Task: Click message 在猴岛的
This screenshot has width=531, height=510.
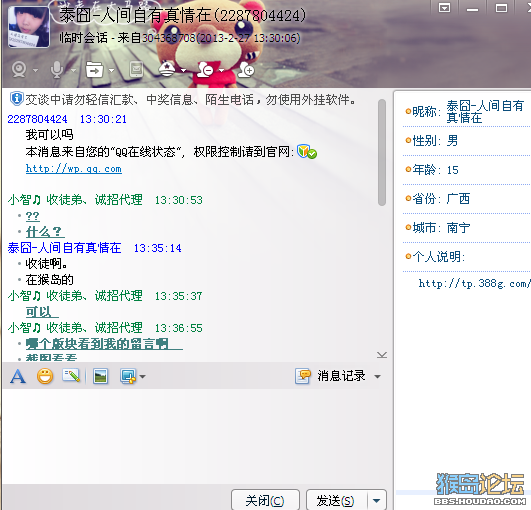Action: point(49,279)
